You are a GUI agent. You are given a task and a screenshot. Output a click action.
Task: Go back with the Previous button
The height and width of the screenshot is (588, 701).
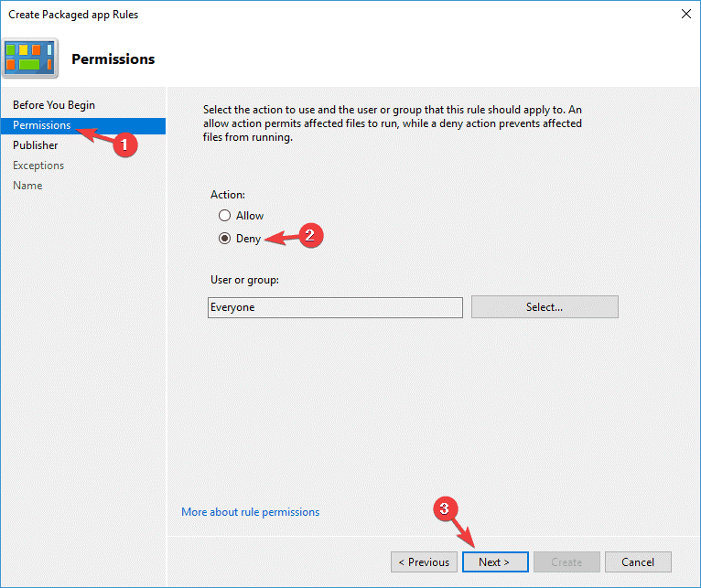pos(424,561)
